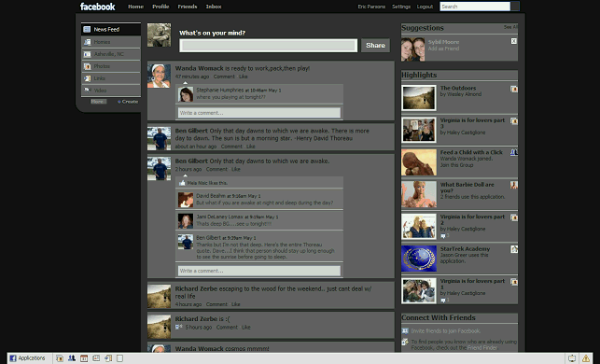Open Profile in the top navigation
The width and height of the screenshot is (600, 364).
tap(160, 7)
